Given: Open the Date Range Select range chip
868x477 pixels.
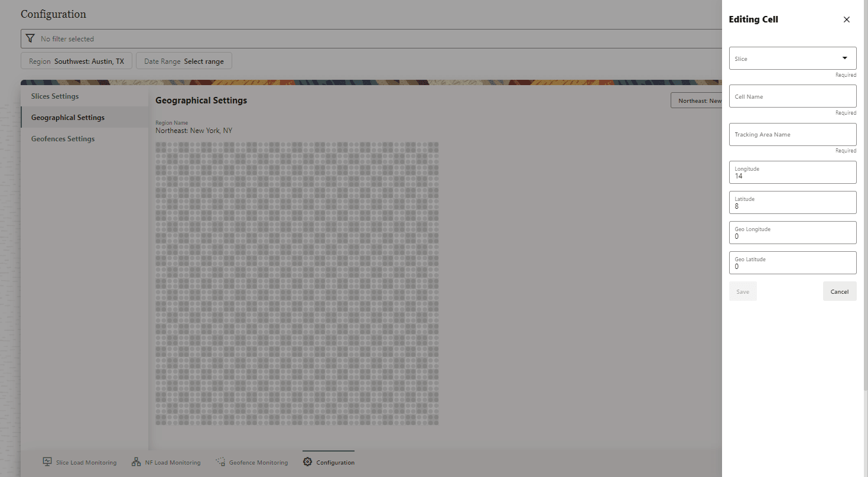Looking at the screenshot, I should pyautogui.click(x=184, y=61).
